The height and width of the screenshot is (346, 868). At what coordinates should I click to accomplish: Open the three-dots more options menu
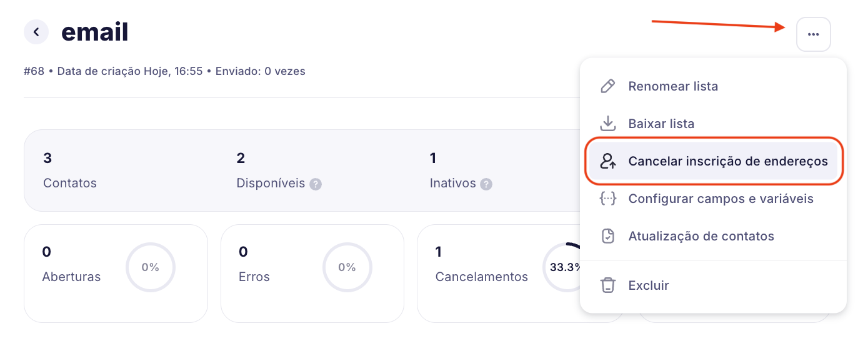tap(813, 34)
